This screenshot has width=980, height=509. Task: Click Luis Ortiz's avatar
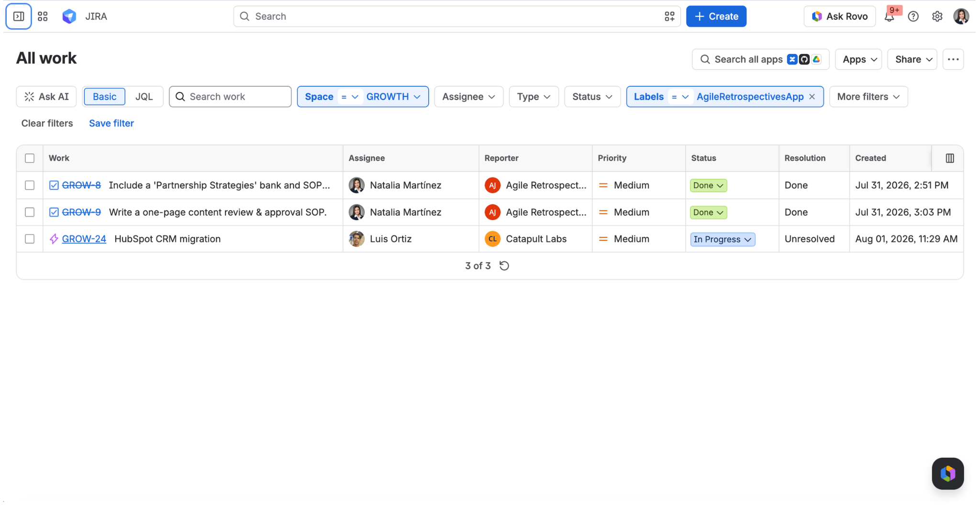click(x=356, y=239)
